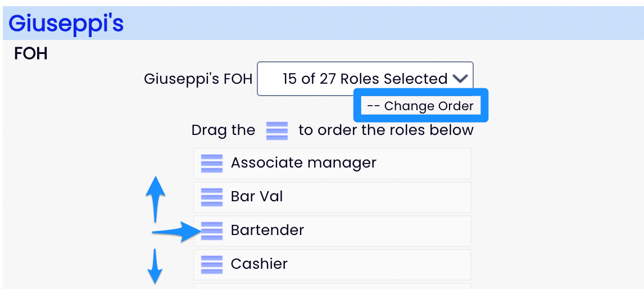Click the Giuseppi's FOH label text
644x289 pixels.
(x=198, y=79)
